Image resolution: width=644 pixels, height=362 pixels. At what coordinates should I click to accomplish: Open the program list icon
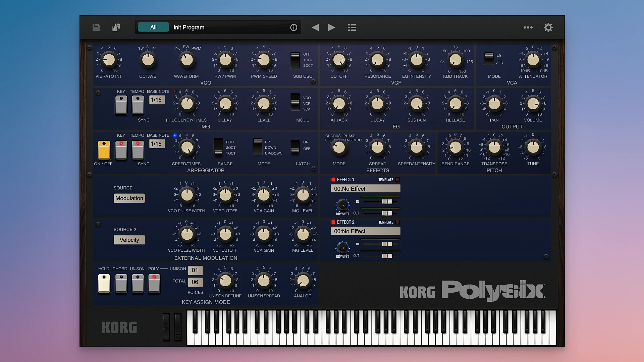tap(352, 27)
